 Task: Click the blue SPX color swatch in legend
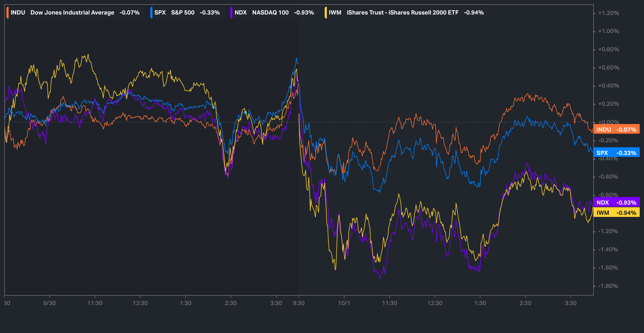[151, 13]
